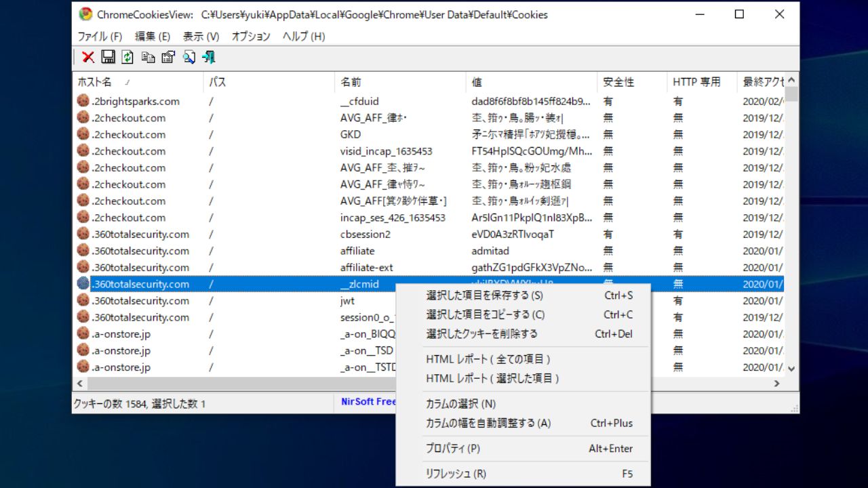Click the visid_incap_1635453 name cell
The width and height of the screenshot is (868, 488).
click(x=386, y=151)
